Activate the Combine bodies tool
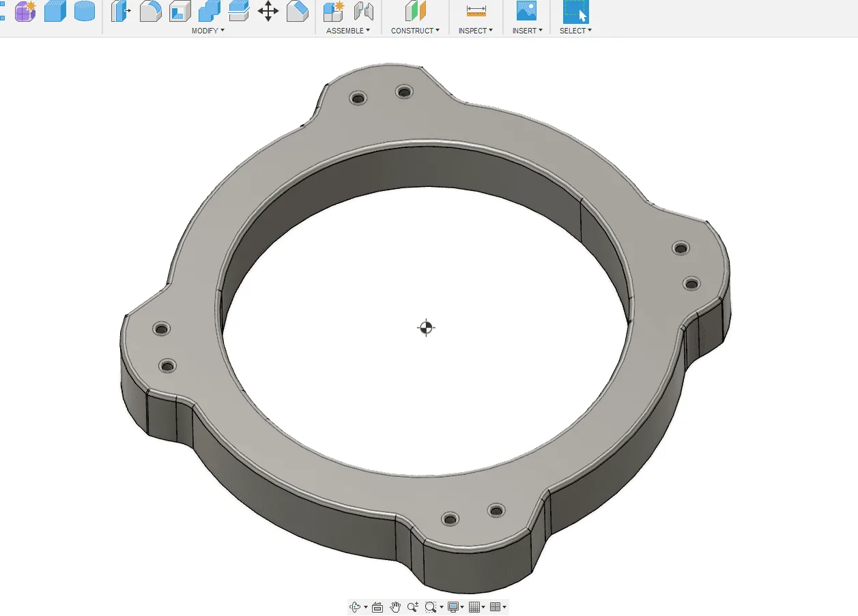 (x=209, y=11)
